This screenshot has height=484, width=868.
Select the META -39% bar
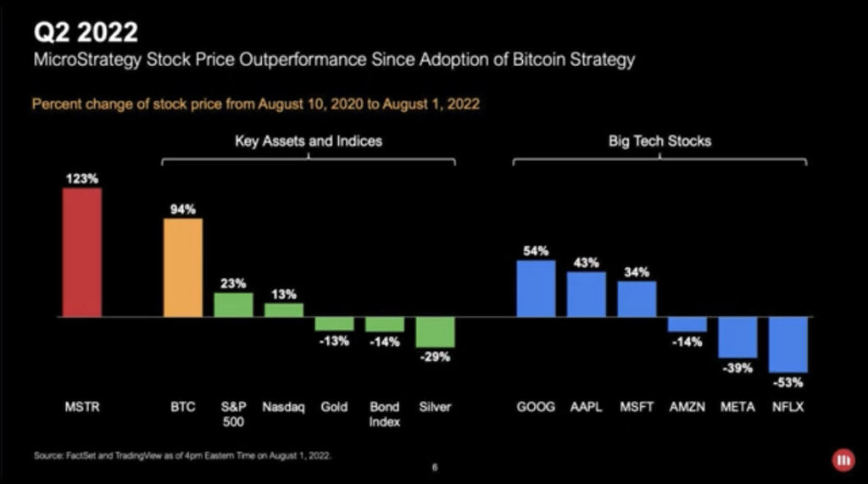tap(737, 337)
